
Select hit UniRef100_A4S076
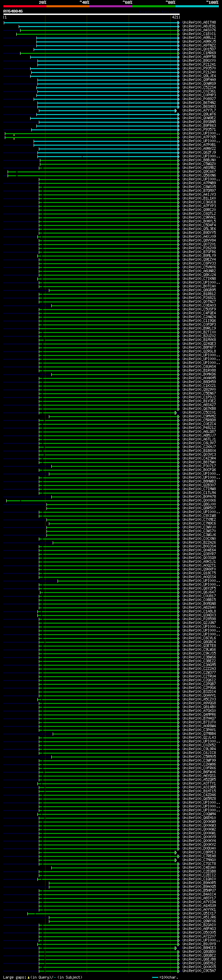click(x=199, y=30)
